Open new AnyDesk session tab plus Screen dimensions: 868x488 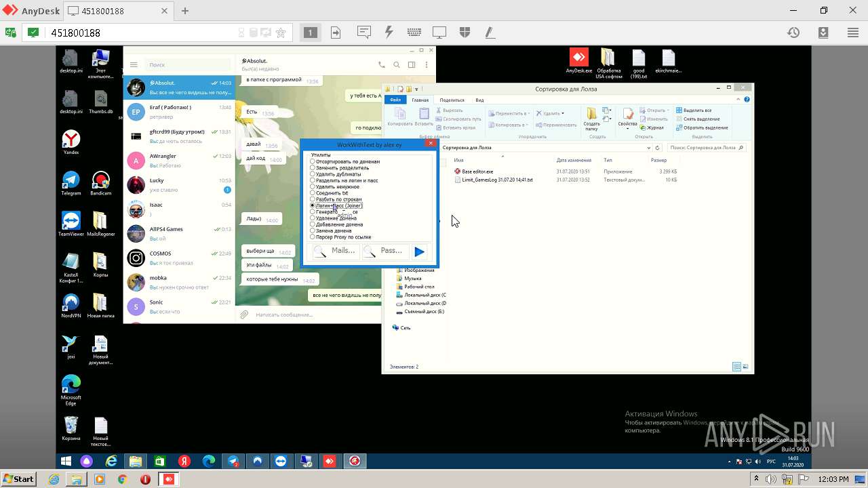(x=184, y=11)
